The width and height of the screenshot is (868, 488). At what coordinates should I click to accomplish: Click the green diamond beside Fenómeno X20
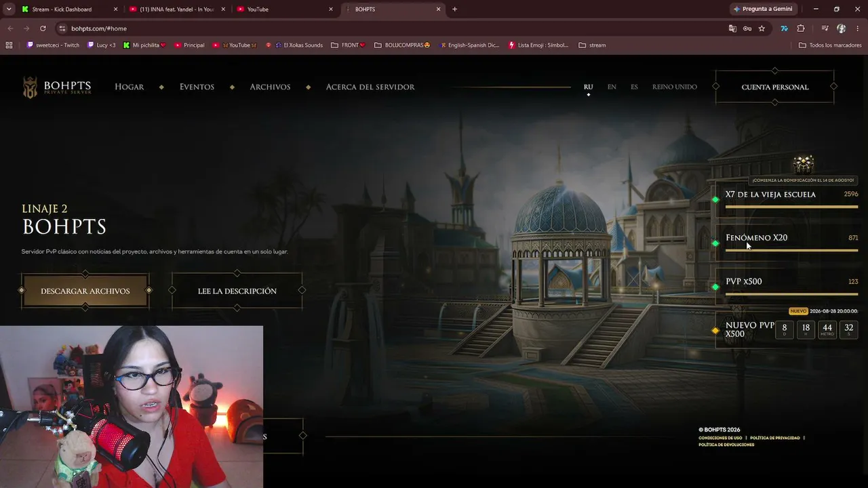click(715, 243)
